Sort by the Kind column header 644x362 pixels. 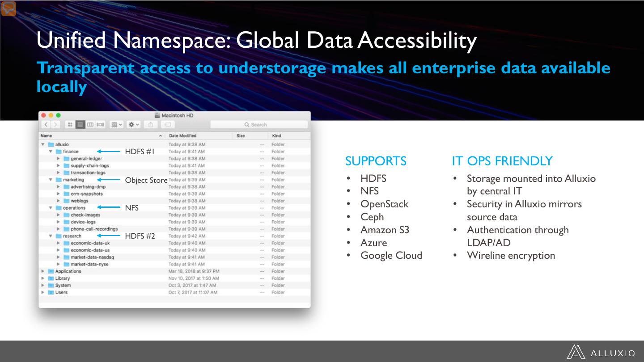click(289, 135)
